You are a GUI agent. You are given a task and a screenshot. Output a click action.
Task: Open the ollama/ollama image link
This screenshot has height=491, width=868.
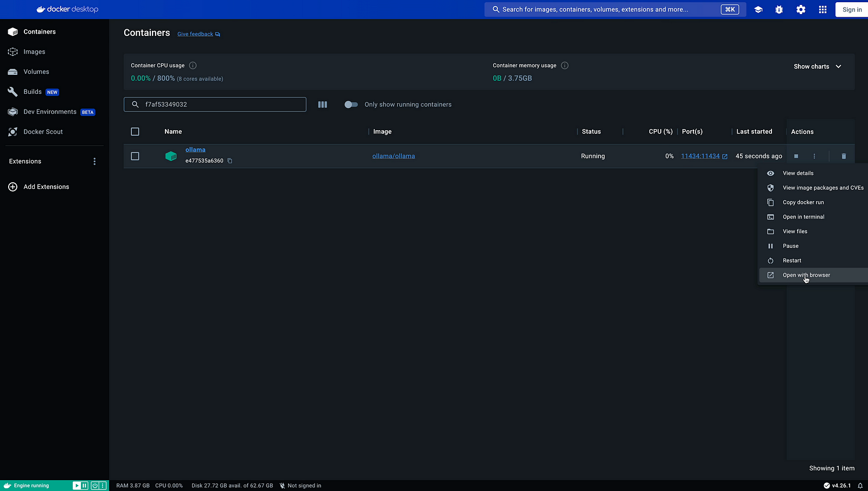(393, 156)
